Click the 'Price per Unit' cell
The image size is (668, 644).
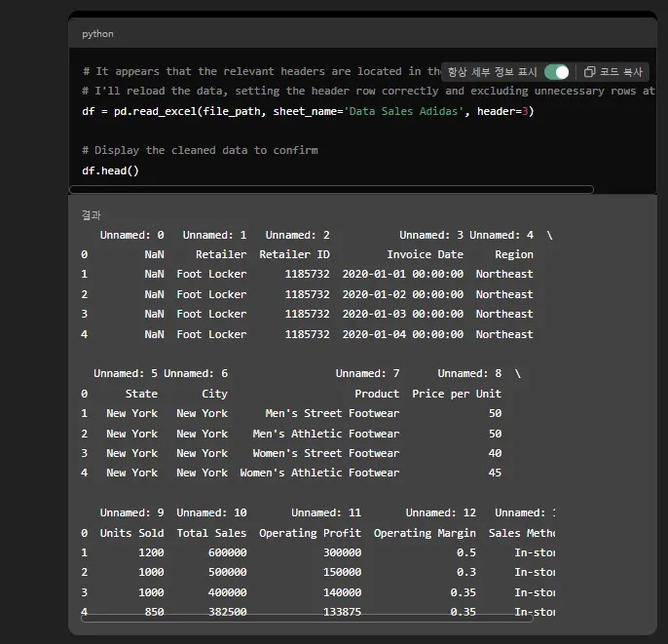click(457, 394)
